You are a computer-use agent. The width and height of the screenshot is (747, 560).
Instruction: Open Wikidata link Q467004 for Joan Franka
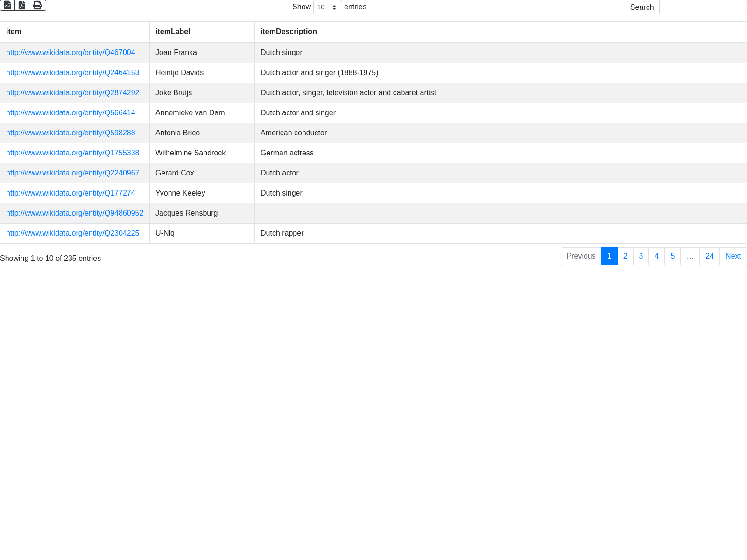click(x=70, y=53)
